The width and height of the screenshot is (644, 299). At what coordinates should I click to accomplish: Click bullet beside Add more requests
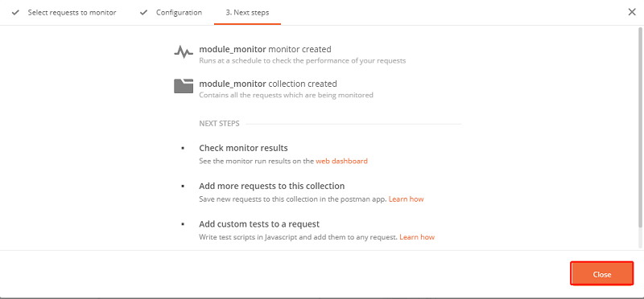click(x=183, y=186)
